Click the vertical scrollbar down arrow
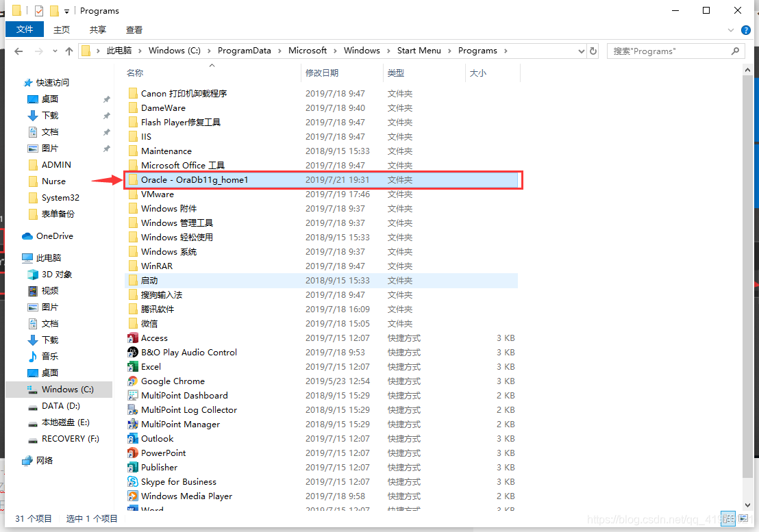Screen dimensions: 759x532 pyautogui.click(x=748, y=505)
